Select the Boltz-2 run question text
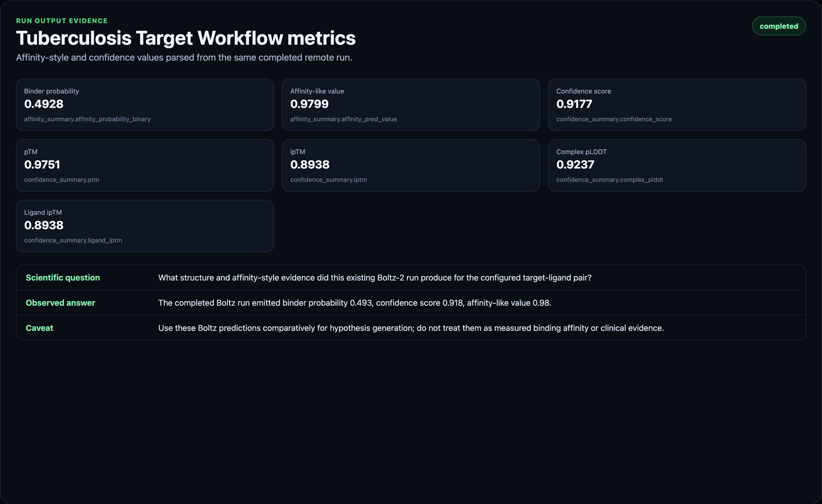 (375, 277)
